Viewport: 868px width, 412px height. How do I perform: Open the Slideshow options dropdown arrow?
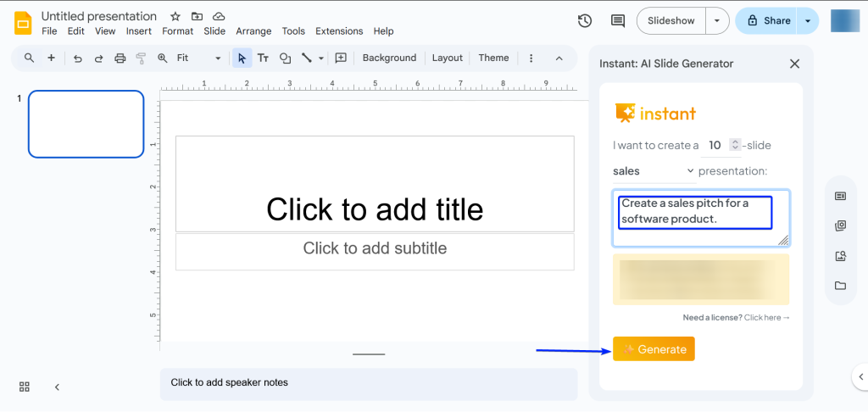click(718, 21)
